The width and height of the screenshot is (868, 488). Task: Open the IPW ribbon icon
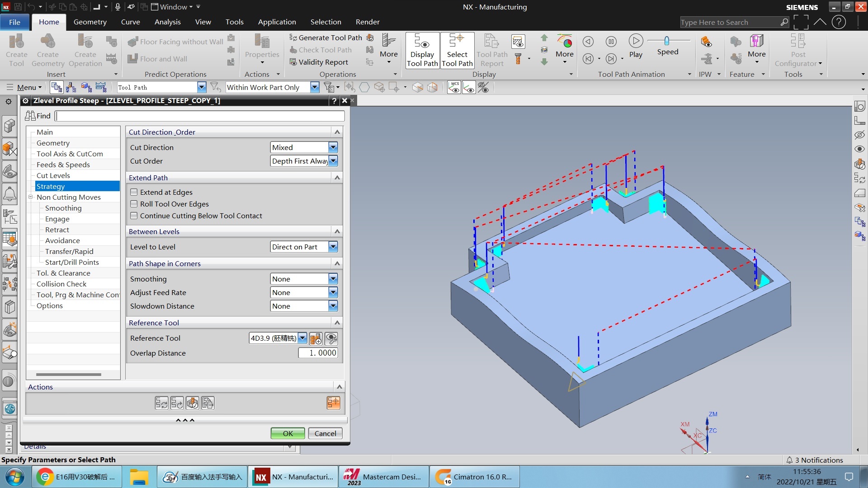706,42
